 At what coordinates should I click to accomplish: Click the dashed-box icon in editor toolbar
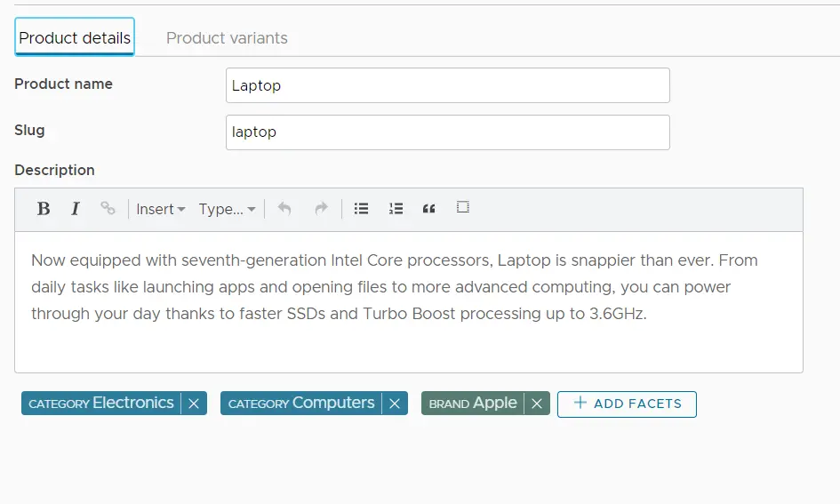pos(462,207)
